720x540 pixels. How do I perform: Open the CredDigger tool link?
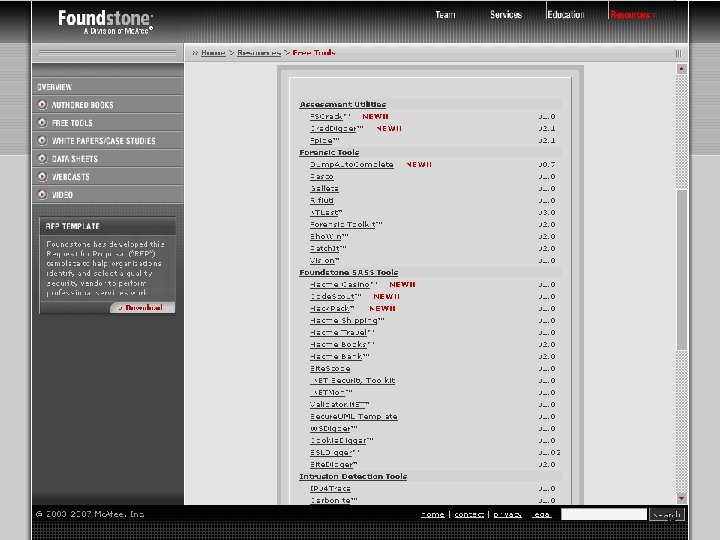point(333,129)
